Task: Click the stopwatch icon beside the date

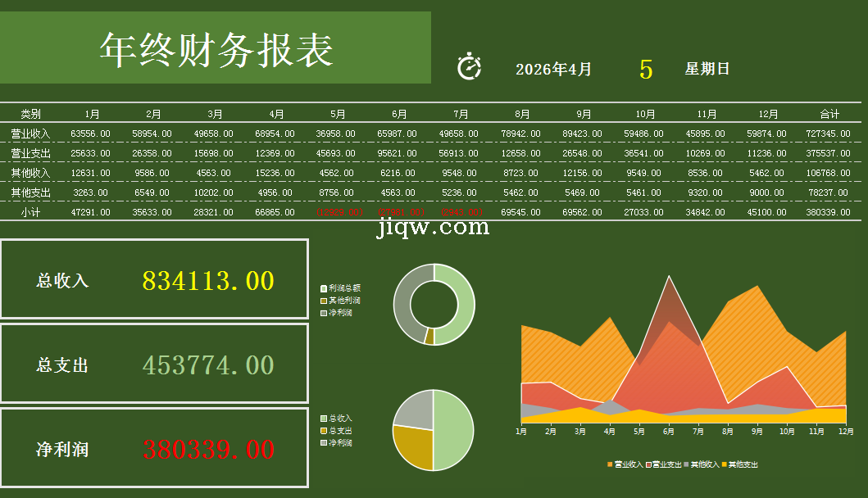Action: pyautogui.click(x=469, y=67)
